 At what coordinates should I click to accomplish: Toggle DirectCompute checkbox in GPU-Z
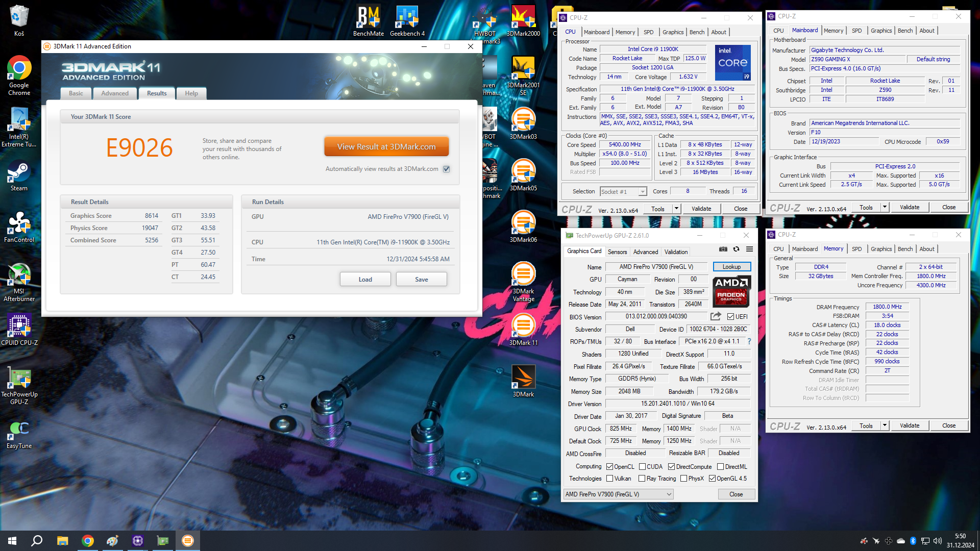click(672, 467)
